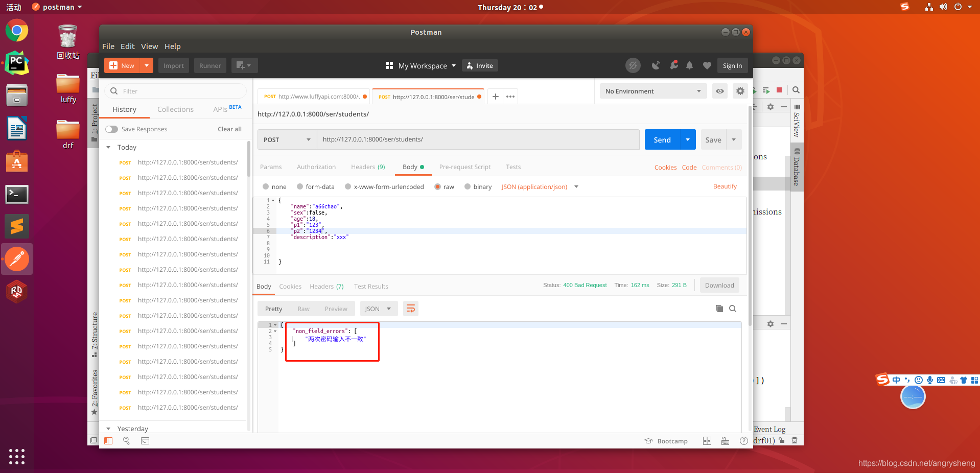This screenshot has width=980, height=473.
Task: Open the wrench settings icon
Action: coord(674,65)
